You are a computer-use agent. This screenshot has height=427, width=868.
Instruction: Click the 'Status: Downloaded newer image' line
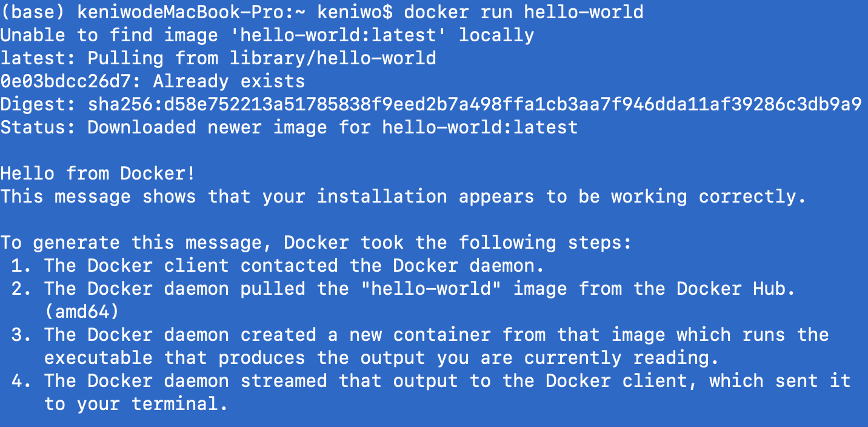pos(289,127)
